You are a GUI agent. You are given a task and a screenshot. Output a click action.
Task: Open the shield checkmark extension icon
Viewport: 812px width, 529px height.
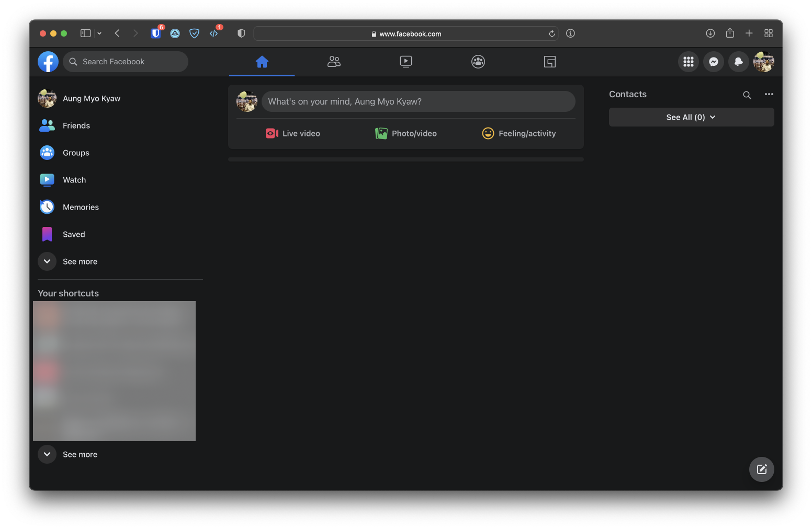pyautogui.click(x=194, y=33)
